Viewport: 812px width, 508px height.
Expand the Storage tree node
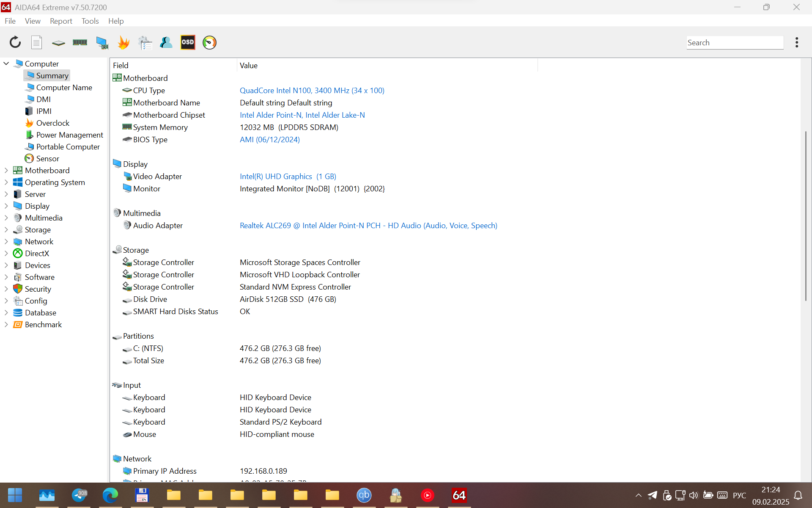[6, 229]
